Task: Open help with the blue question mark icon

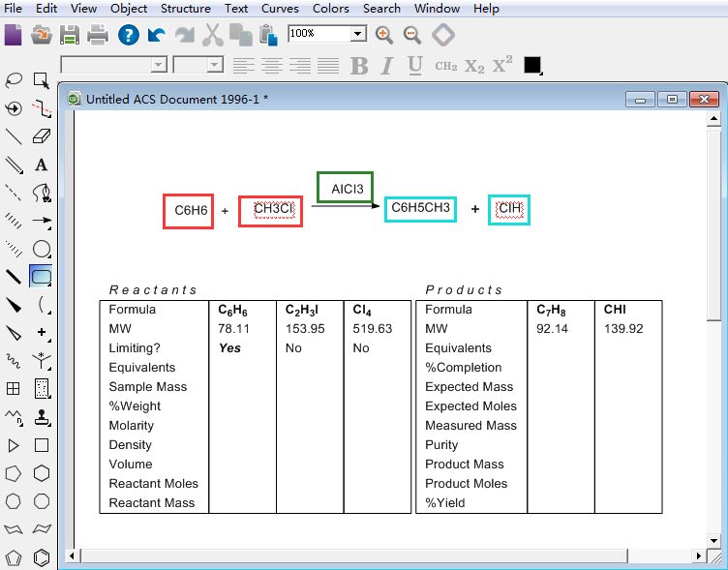Action: click(128, 35)
